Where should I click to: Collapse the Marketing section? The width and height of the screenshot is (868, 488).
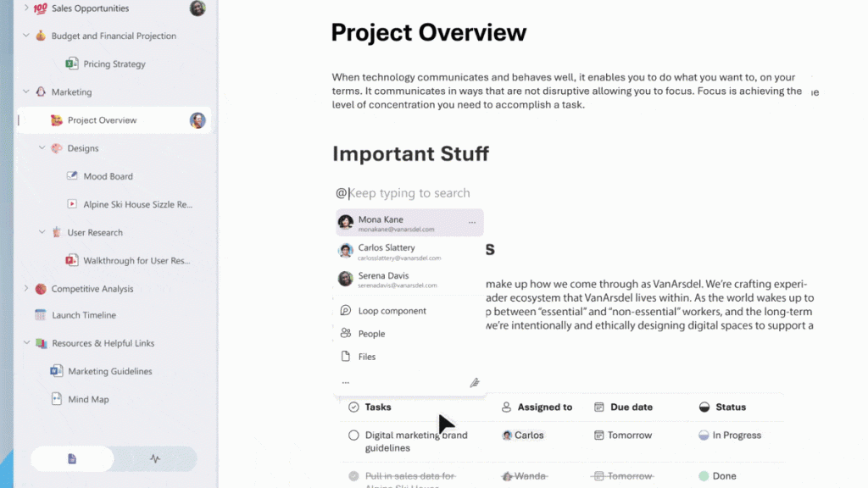pos(26,91)
